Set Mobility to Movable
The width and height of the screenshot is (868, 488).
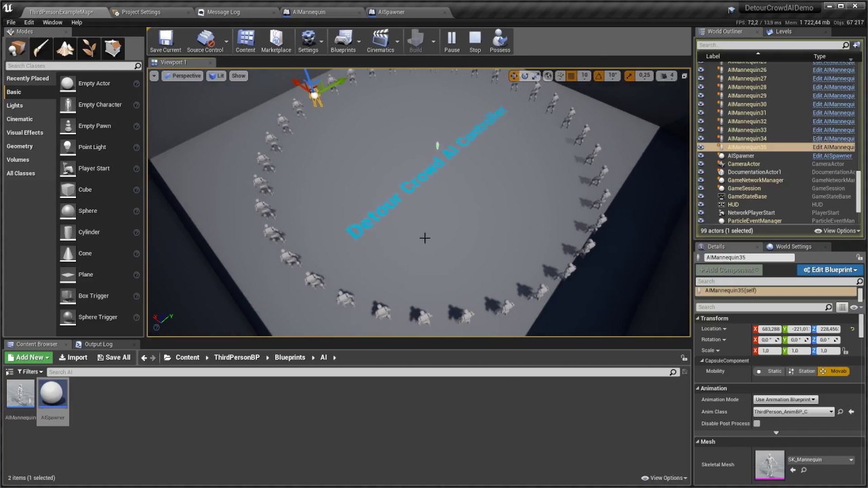(x=834, y=371)
